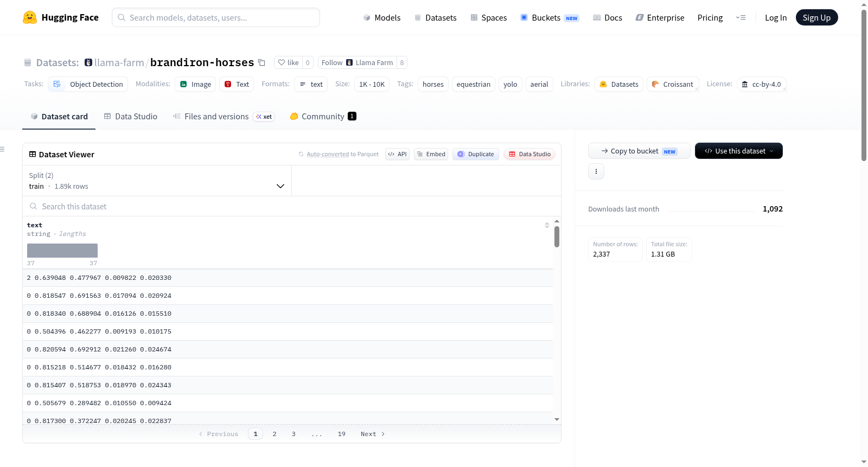Open the three-dot more options button
The width and height of the screenshot is (868, 467).
(x=596, y=171)
